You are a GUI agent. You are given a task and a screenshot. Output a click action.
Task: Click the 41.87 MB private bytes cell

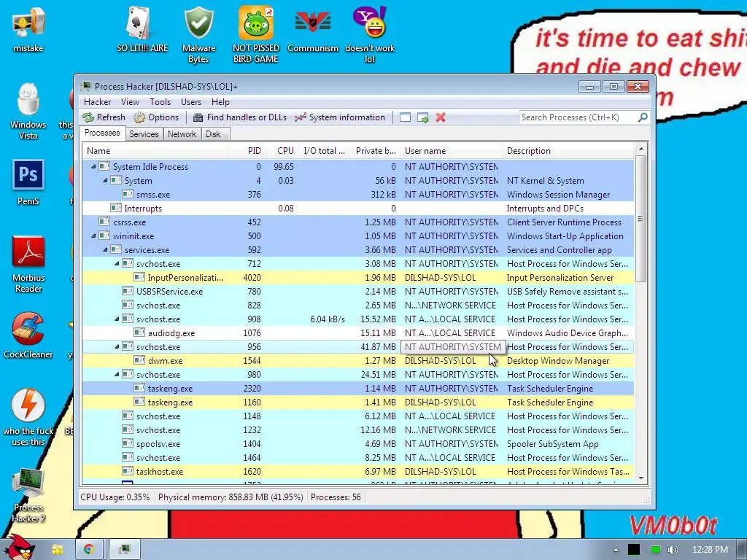pos(379,346)
